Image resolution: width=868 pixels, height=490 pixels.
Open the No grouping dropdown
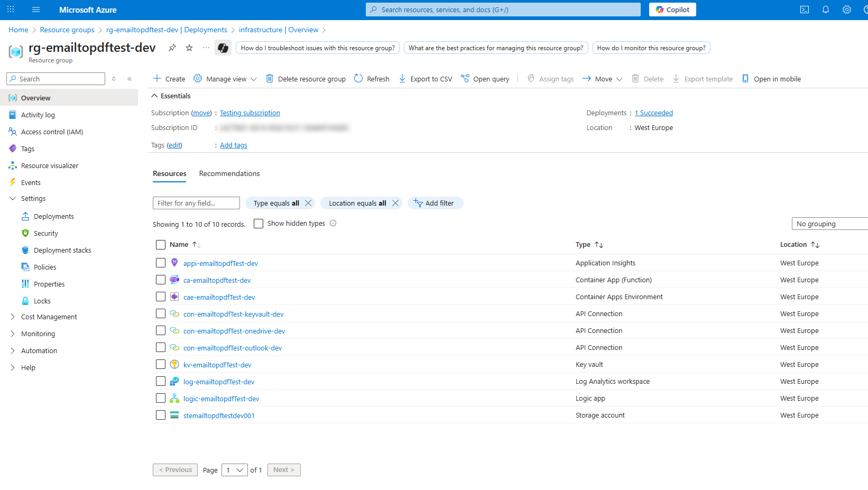(829, 224)
